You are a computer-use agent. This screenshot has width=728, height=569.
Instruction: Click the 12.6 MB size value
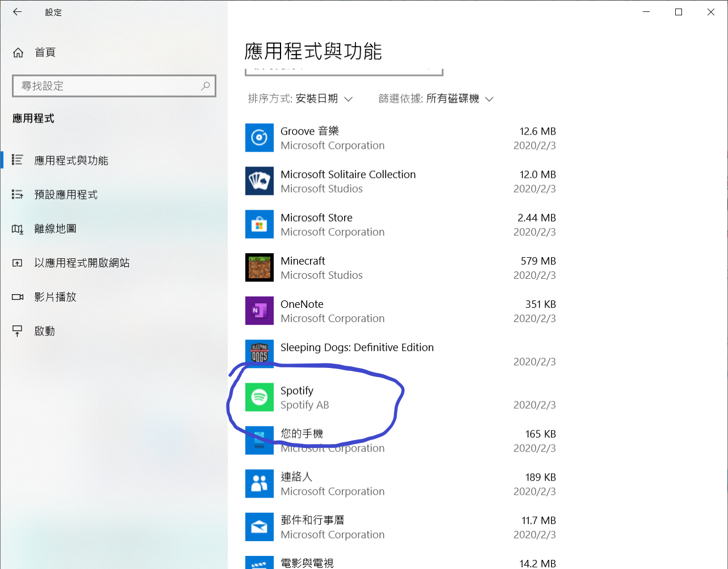(x=538, y=131)
